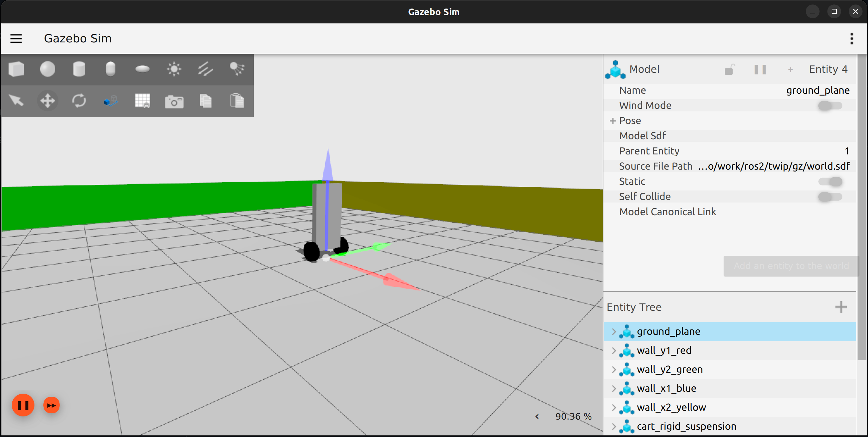
Task: Open grid snap settings icon
Action: click(142, 101)
